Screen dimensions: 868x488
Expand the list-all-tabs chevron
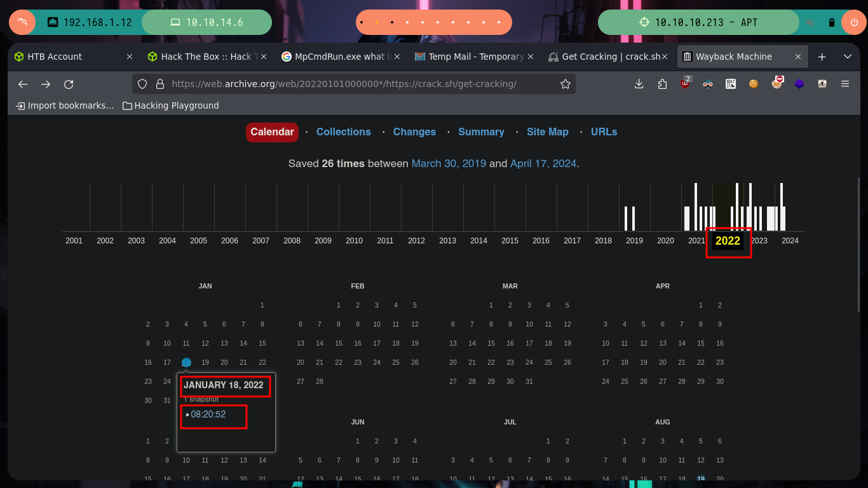847,57
